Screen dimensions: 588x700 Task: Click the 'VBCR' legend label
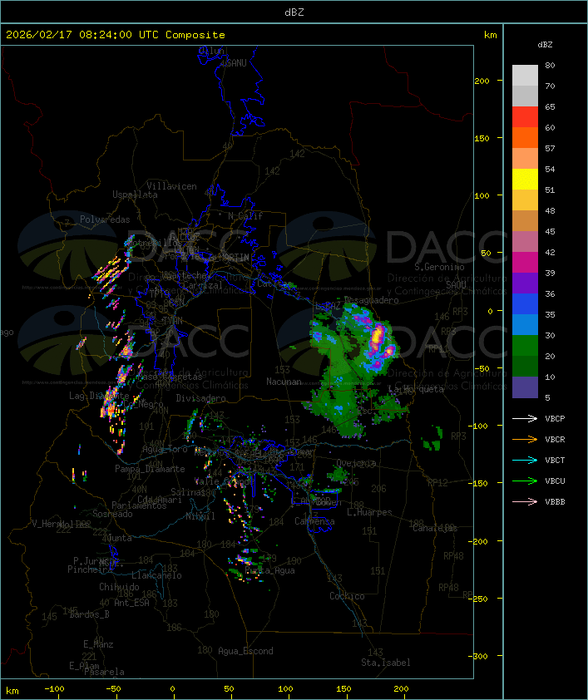(x=555, y=439)
